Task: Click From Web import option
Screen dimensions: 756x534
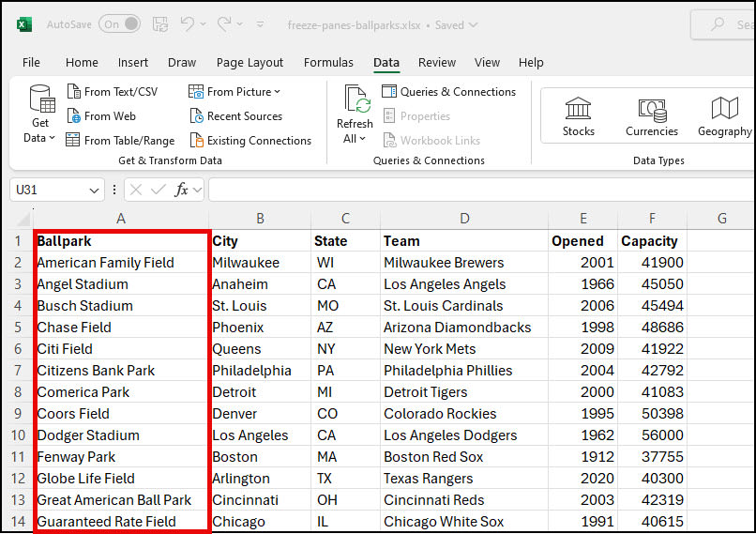Action: point(101,116)
